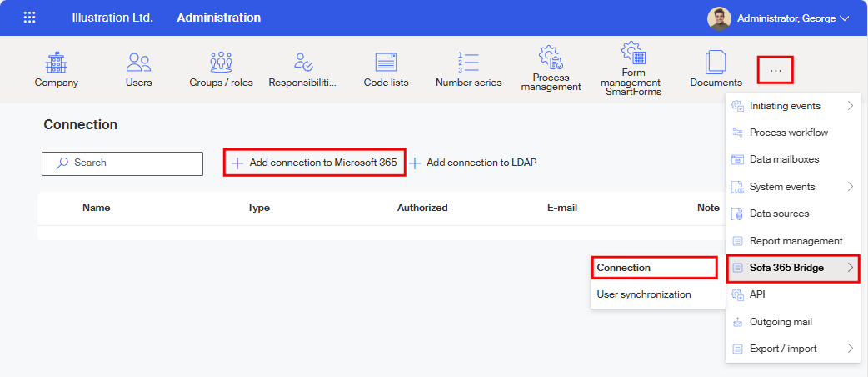The height and width of the screenshot is (377, 868).
Task: Open Number series settings
Action: point(468,68)
